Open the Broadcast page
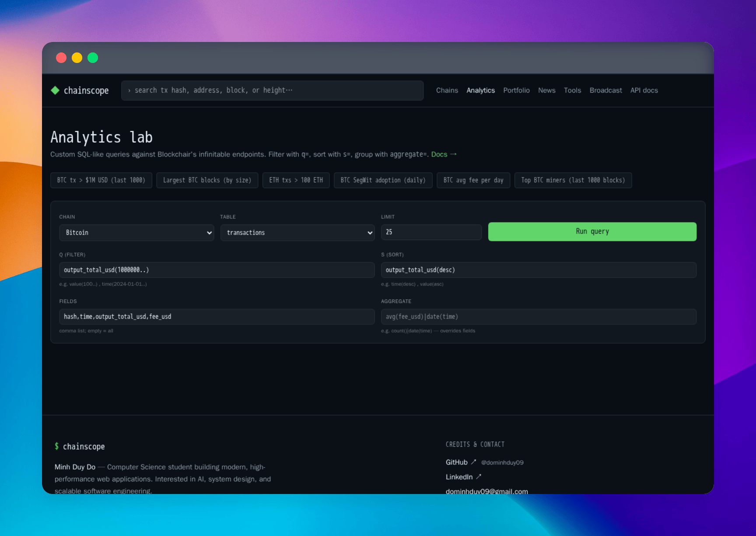Viewport: 756px width, 536px height. [x=605, y=90]
